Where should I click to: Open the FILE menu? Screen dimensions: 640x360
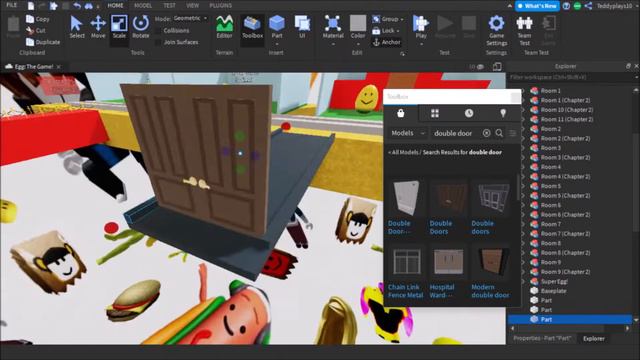pyautogui.click(x=11, y=5)
